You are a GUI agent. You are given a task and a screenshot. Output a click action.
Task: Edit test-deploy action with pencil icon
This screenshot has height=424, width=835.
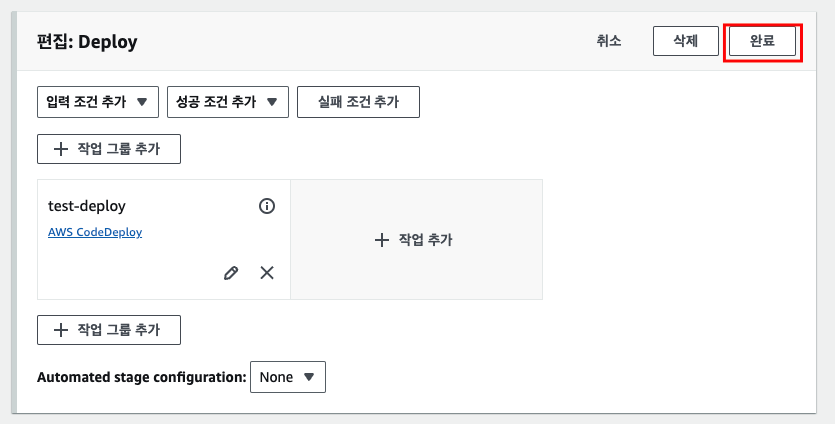click(x=231, y=273)
